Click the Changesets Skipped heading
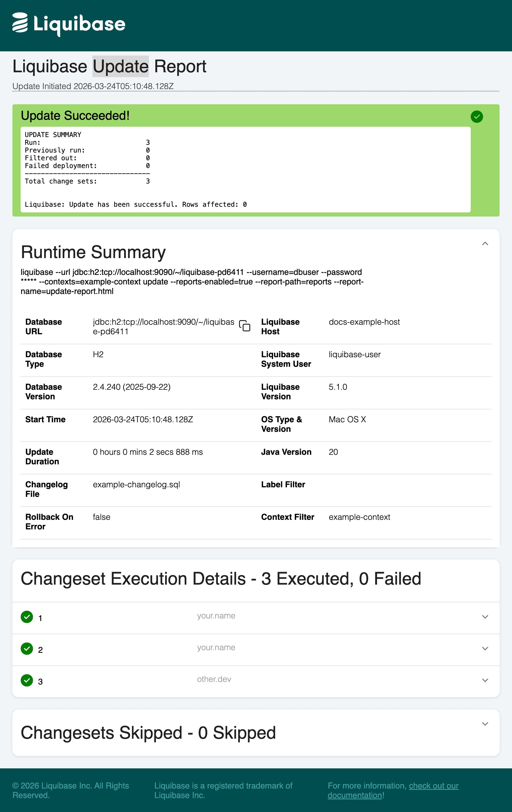This screenshot has height=812, width=512. click(x=148, y=733)
